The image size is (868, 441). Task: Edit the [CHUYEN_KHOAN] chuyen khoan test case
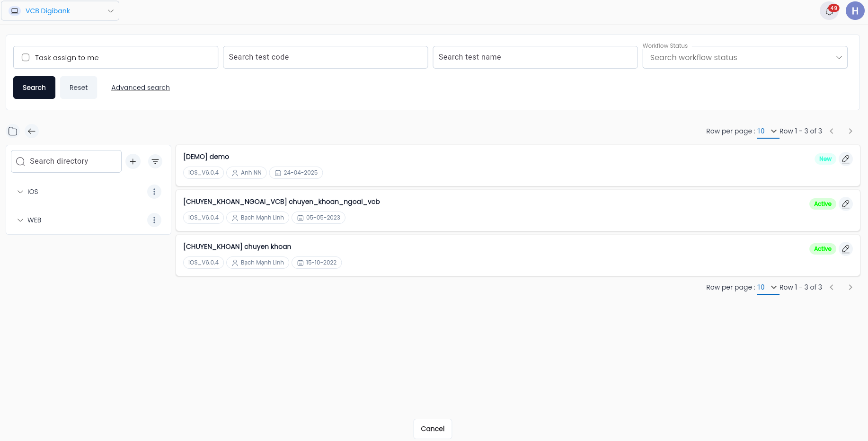846,249
